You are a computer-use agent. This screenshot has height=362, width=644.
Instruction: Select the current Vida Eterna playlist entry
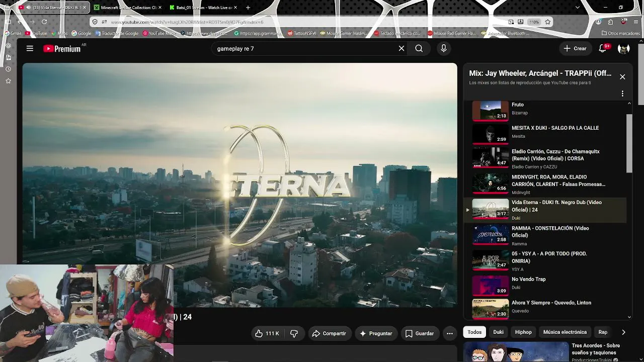545,210
